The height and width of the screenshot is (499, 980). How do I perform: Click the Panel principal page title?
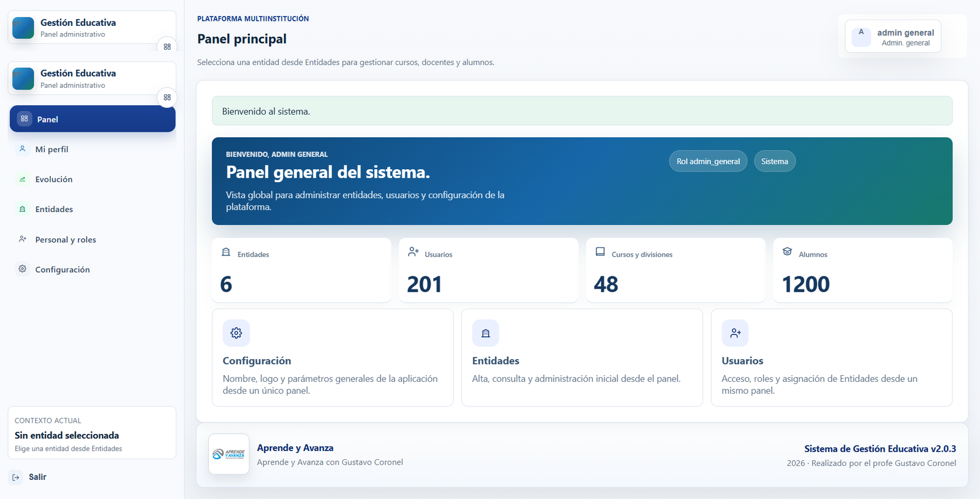242,39
